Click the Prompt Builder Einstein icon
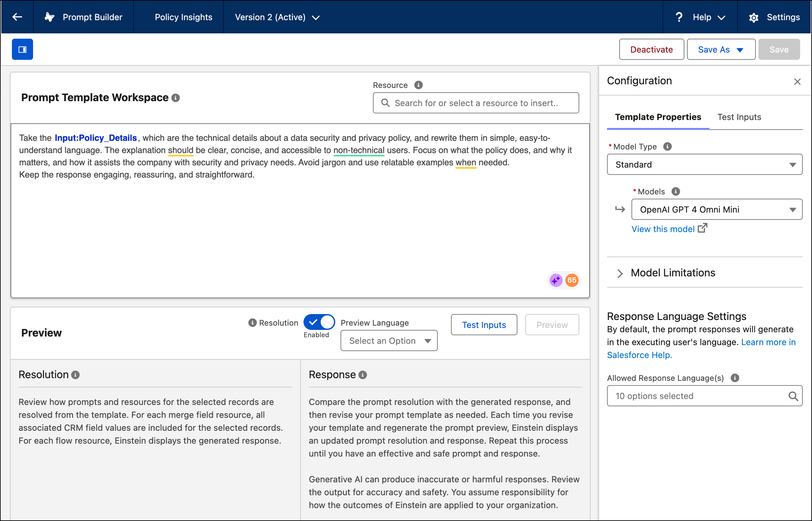This screenshot has width=812, height=521. (x=49, y=17)
